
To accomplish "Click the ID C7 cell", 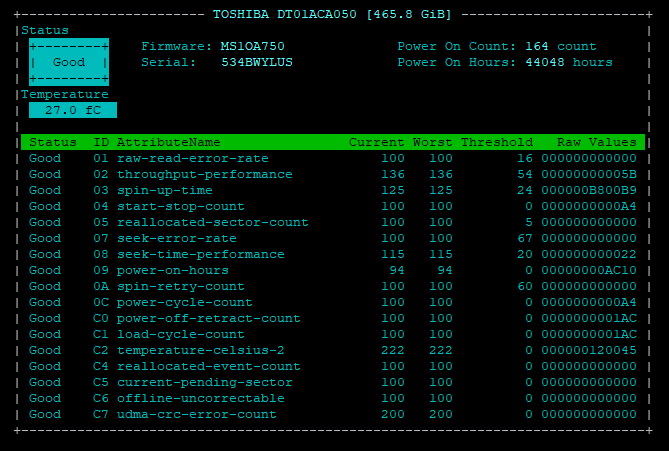I will [101, 414].
